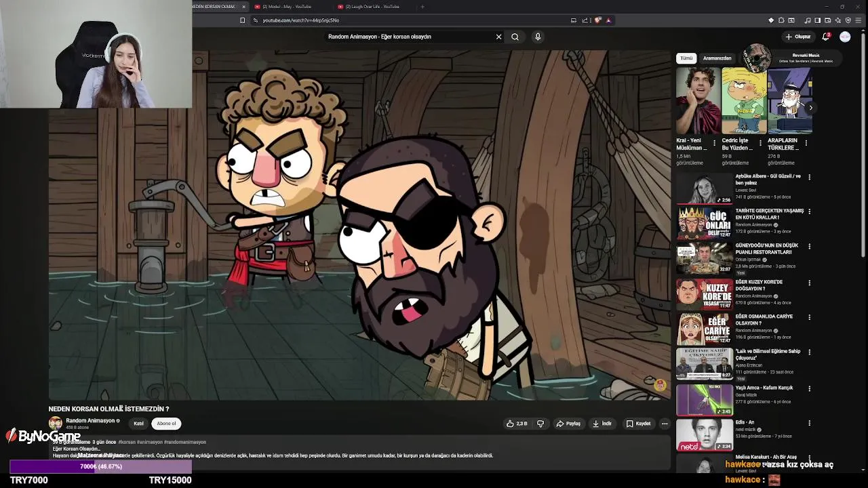Viewport: 868px width, 488px height.
Task: Start voice search with the microphone icon
Action: click(x=538, y=37)
